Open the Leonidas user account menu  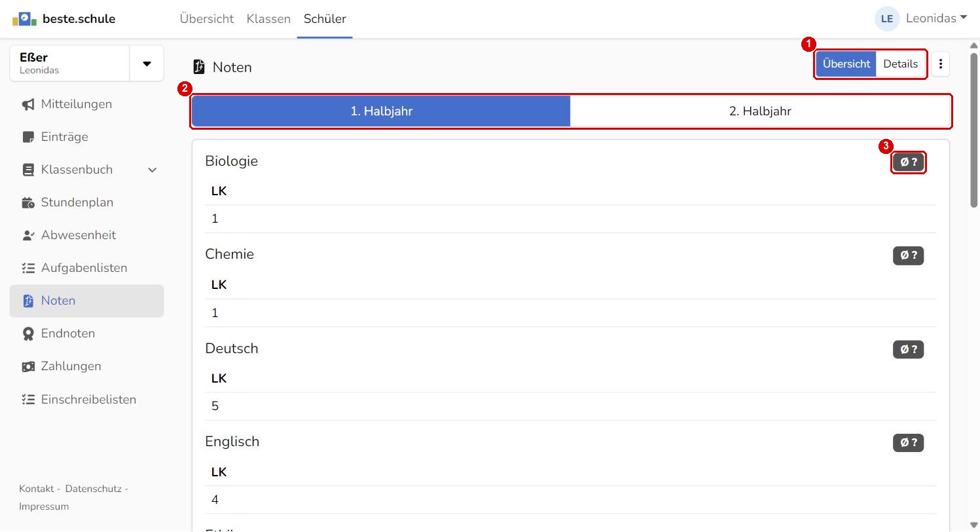(x=921, y=18)
